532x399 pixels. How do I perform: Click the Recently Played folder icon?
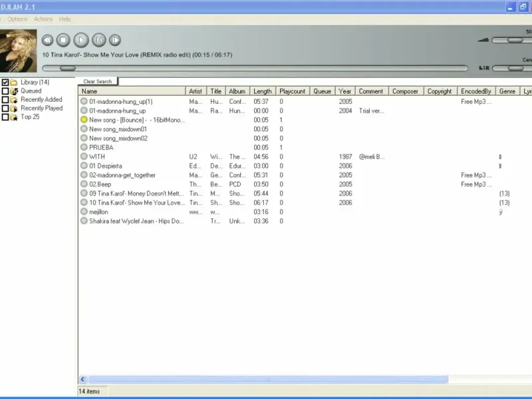click(x=14, y=108)
